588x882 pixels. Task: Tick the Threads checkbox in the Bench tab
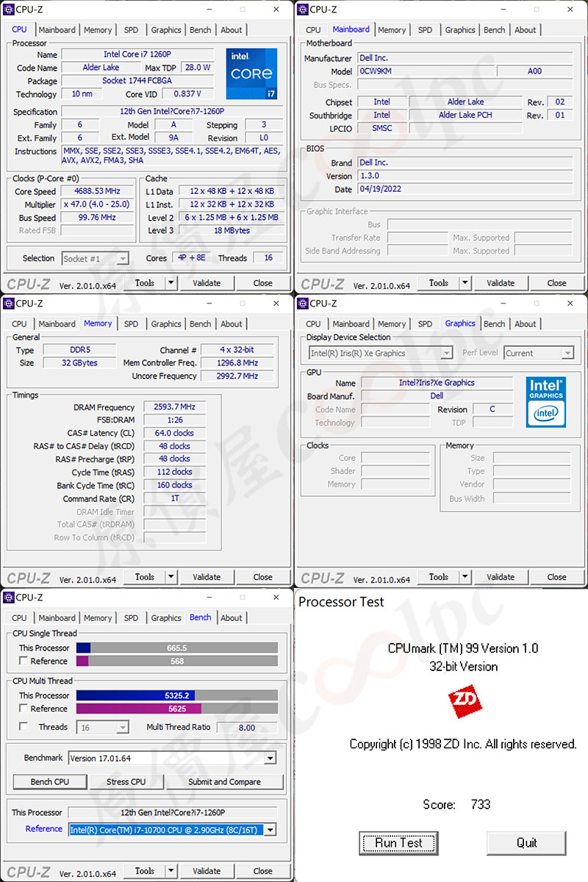(24, 727)
